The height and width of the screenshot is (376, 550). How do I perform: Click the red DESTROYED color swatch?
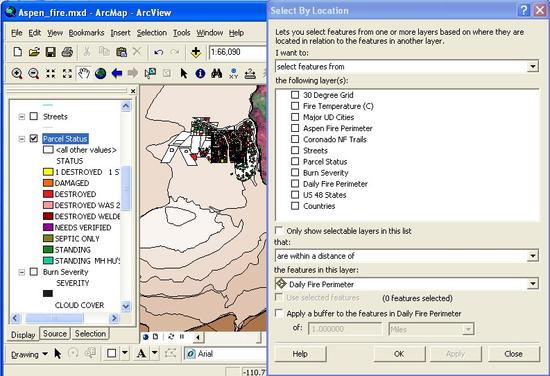click(x=48, y=194)
